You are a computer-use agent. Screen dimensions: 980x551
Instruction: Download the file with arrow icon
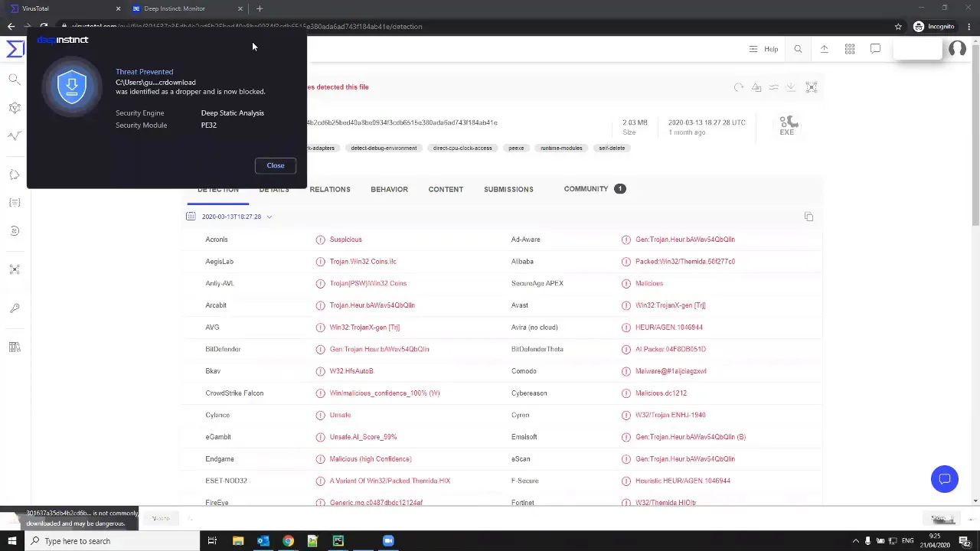tap(791, 87)
